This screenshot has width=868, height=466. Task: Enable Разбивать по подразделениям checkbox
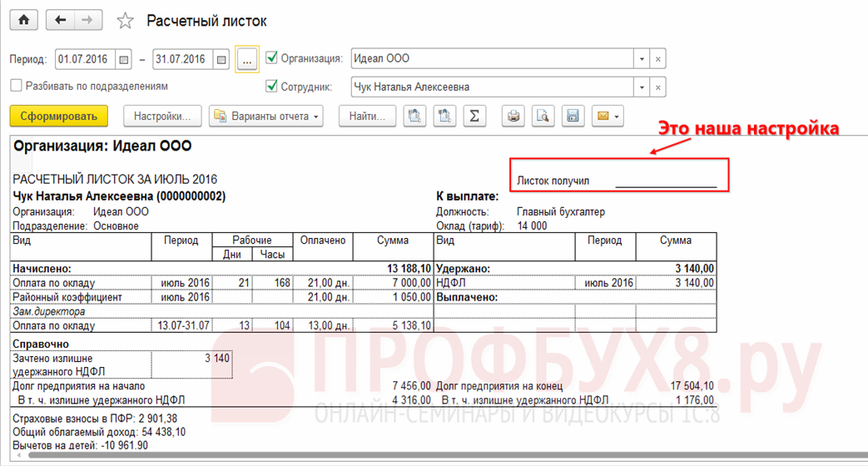coord(16,86)
